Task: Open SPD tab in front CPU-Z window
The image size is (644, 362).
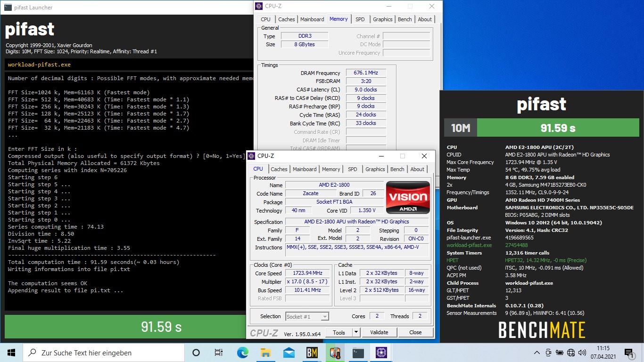Action: pyautogui.click(x=353, y=169)
